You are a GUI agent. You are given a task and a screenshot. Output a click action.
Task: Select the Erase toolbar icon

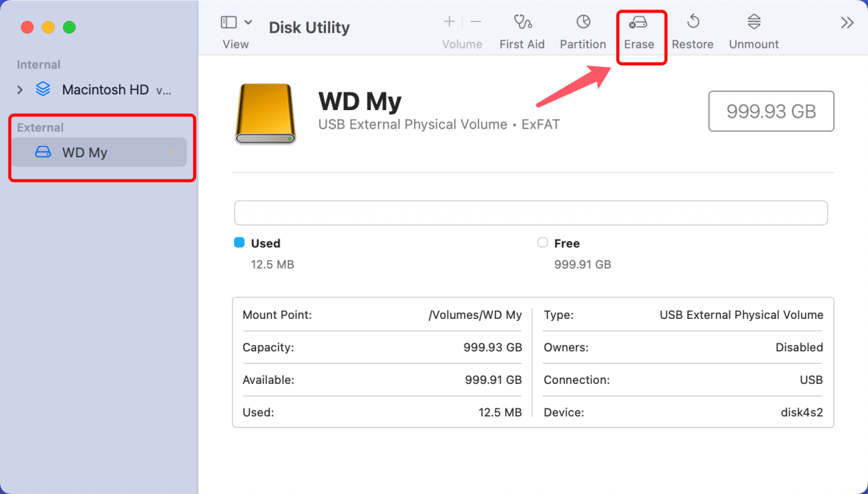coord(640,29)
